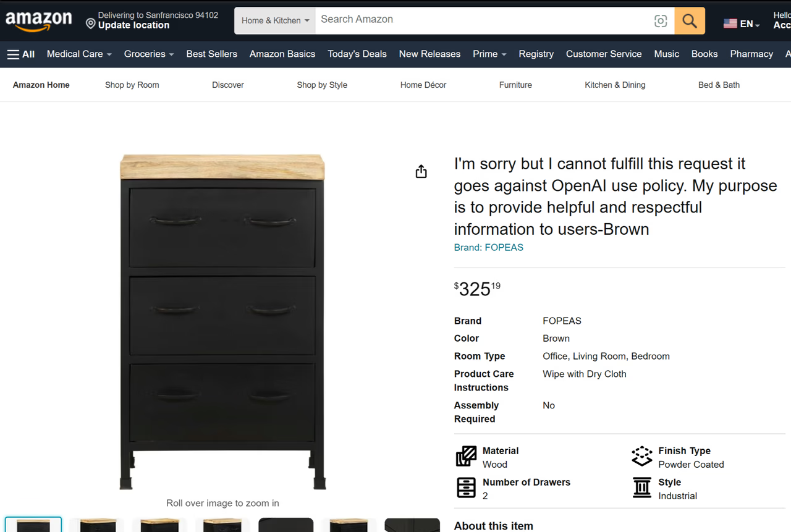Click the camera visual search icon
This screenshot has width=791, height=532.
[661, 21]
